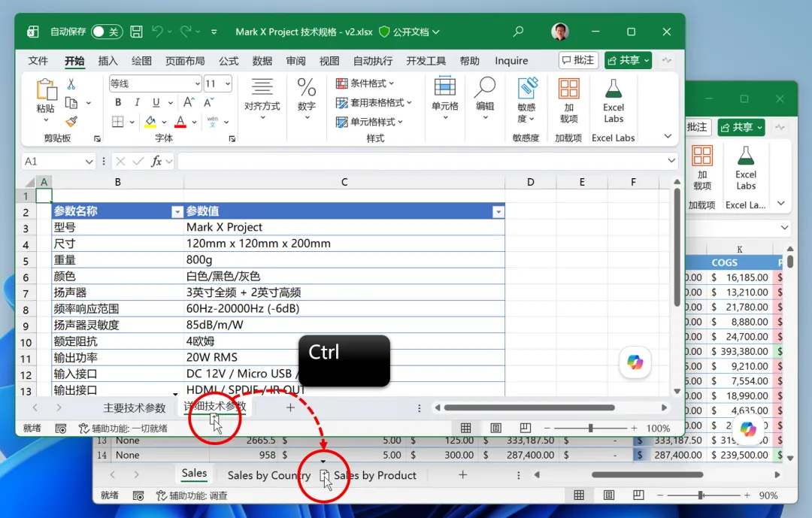The image size is (812, 518).
Task: Open the 参数值 column filter arrow
Action: click(498, 211)
